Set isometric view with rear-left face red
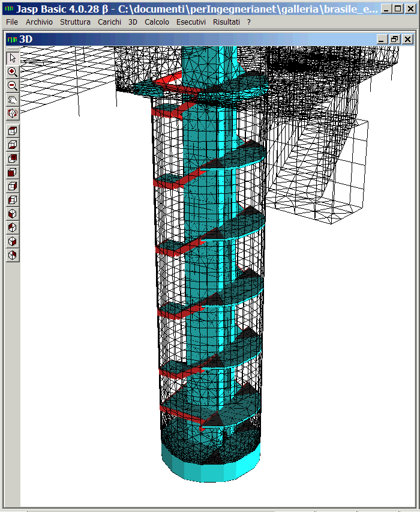 point(13,227)
